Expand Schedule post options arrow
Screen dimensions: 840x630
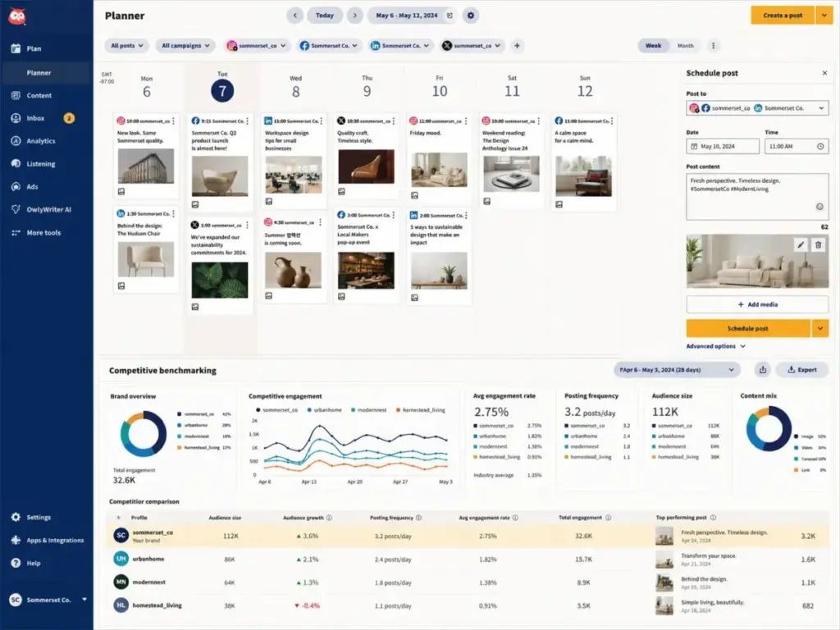coord(820,328)
